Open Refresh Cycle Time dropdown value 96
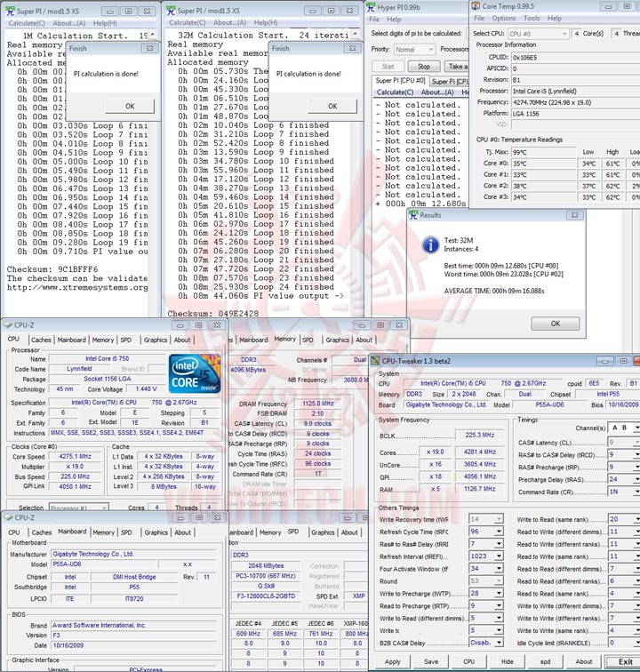 [x=498, y=532]
